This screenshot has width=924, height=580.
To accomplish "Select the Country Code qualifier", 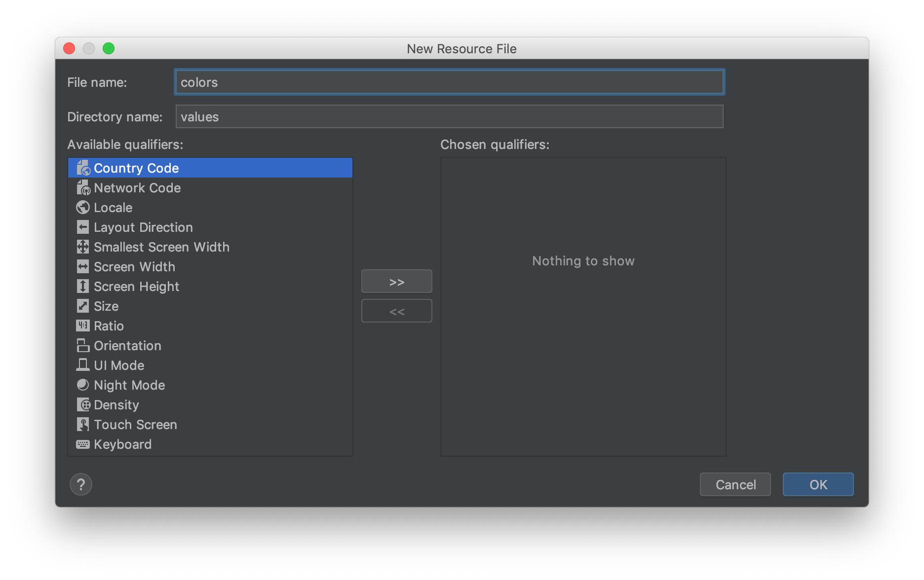I will 210,168.
